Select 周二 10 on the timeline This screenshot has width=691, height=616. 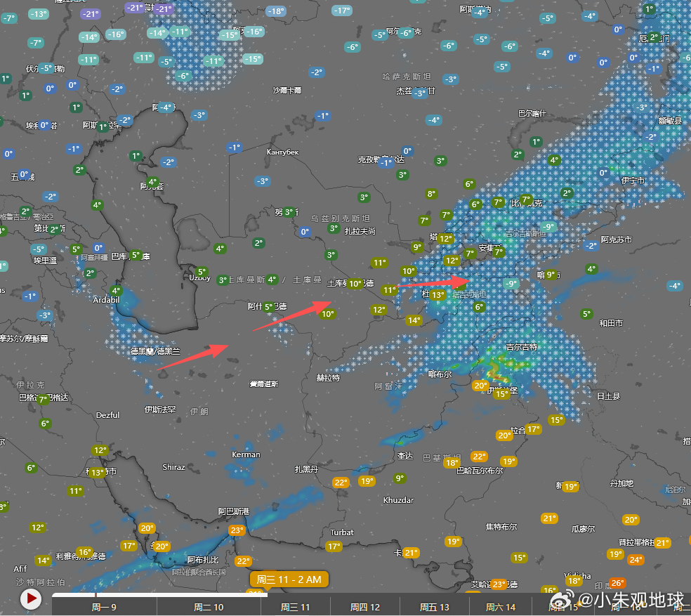click(209, 607)
